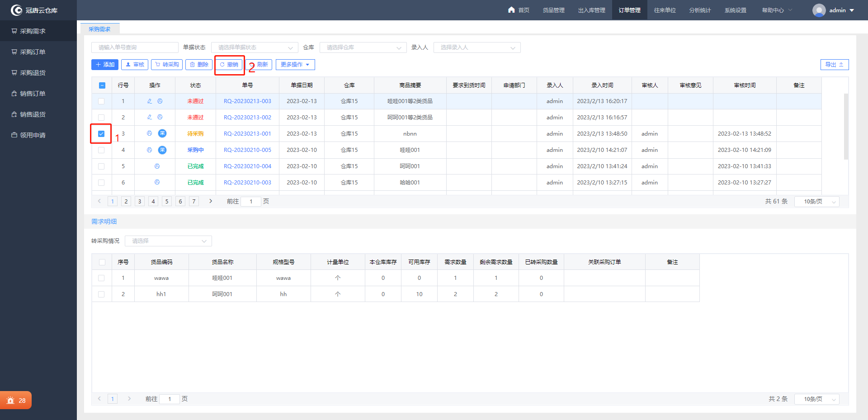Click the print icon in row 1
The width and height of the screenshot is (868, 420).
pyautogui.click(x=160, y=101)
